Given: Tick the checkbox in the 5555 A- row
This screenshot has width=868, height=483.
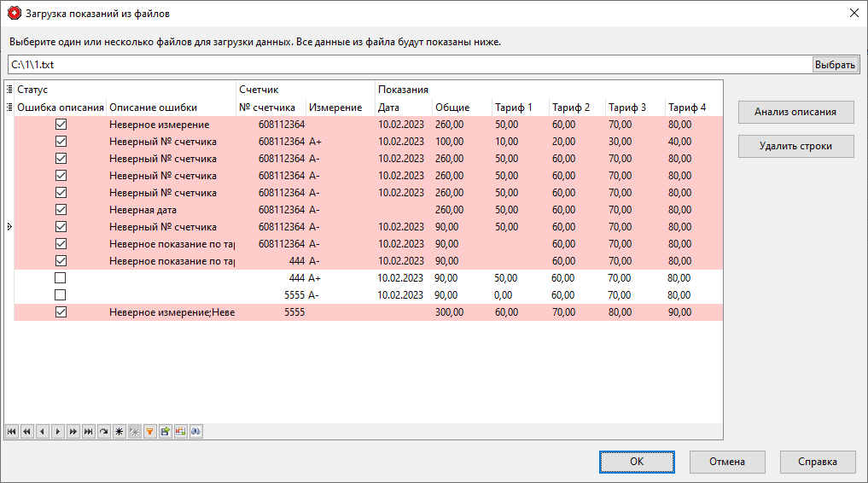Looking at the screenshot, I should 61,295.
